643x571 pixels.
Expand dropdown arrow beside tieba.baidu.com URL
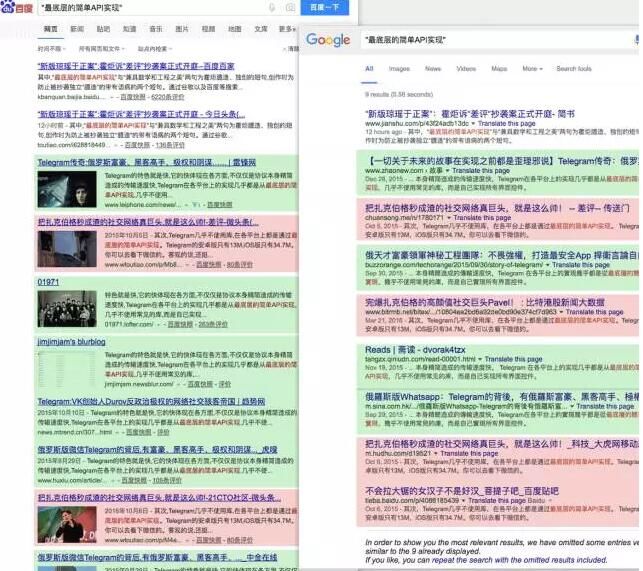(x=464, y=501)
